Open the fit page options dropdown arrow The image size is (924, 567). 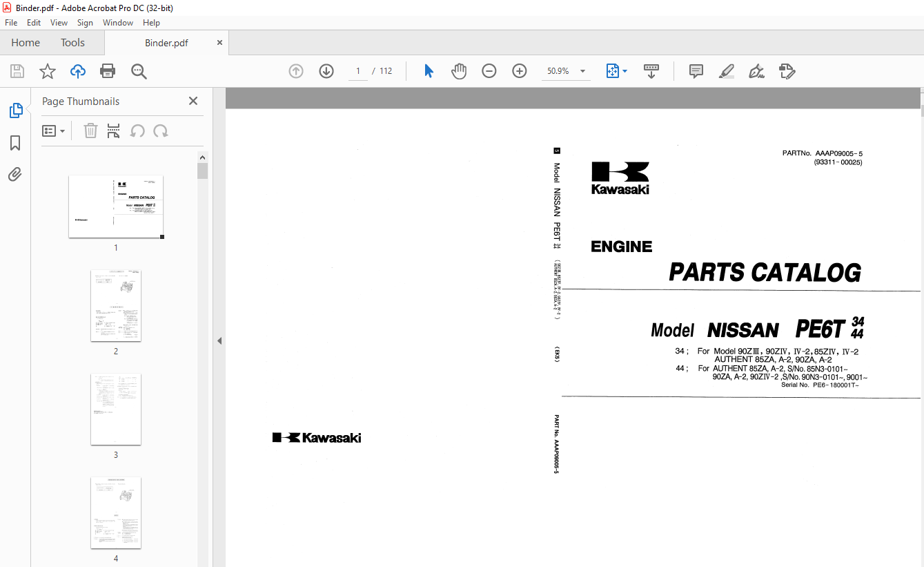point(625,71)
